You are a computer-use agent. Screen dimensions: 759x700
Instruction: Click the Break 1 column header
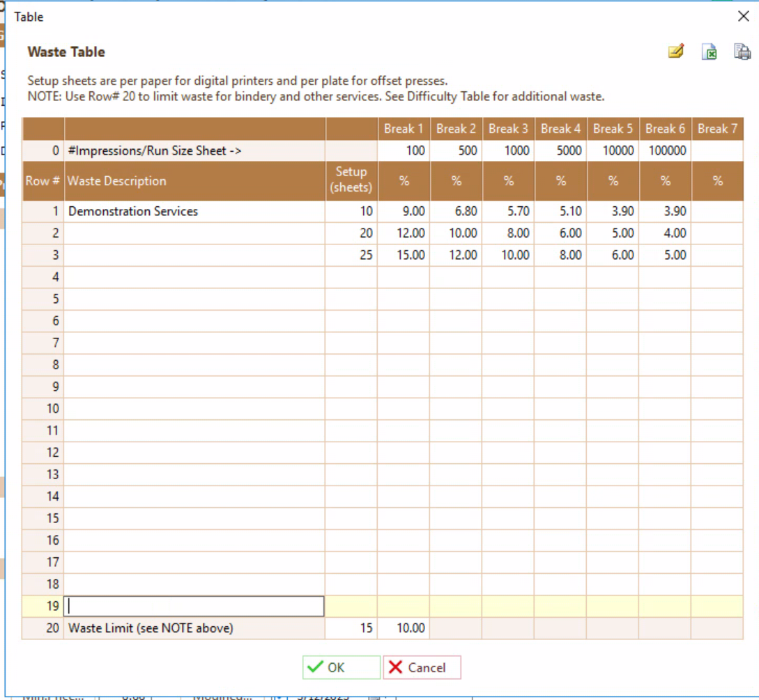[x=403, y=128]
